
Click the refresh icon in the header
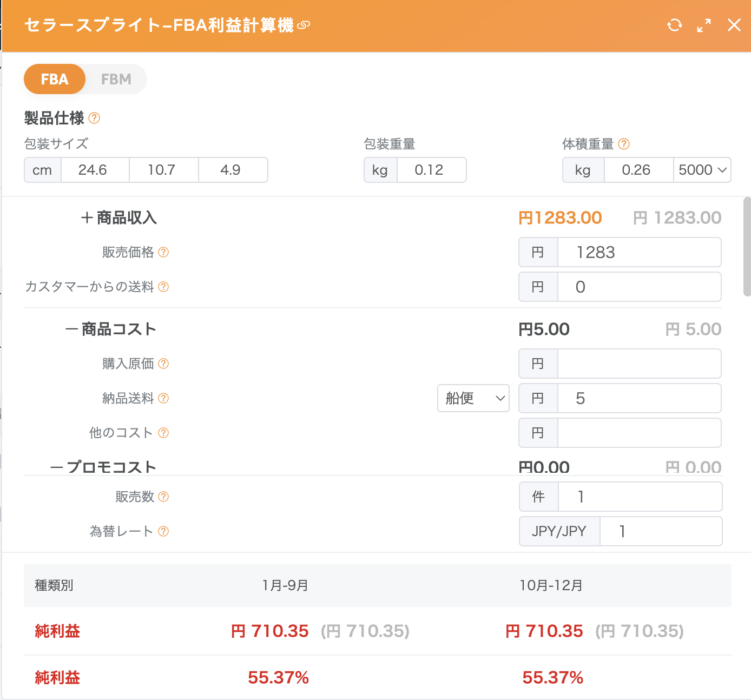(674, 25)
